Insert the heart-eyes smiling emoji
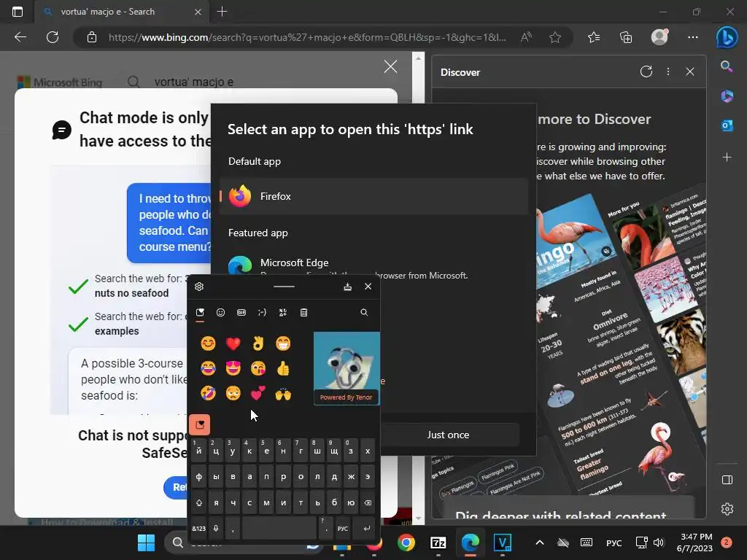747x560 pixels. pyautogui.click(x=233, y=368)
